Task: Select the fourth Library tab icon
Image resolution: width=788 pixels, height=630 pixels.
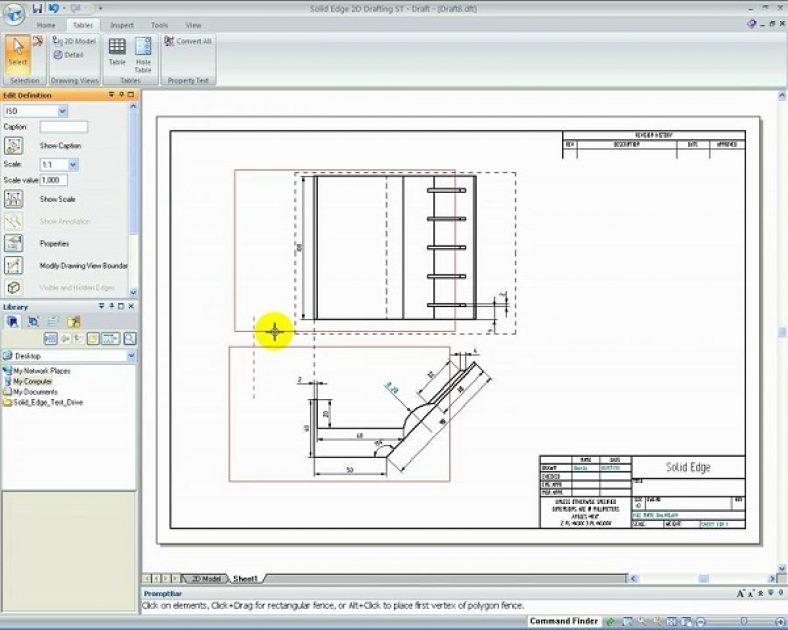Action: pos(73,322)
